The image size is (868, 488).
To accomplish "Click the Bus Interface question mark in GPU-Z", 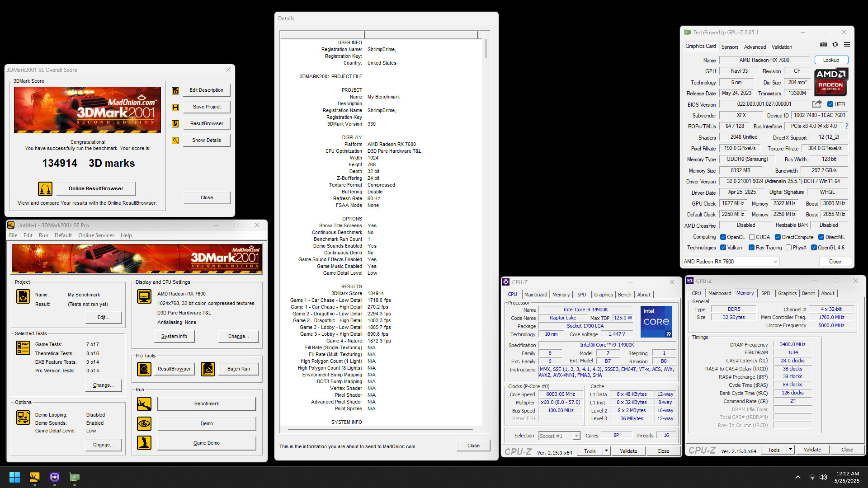I will (x=847, y=126).
